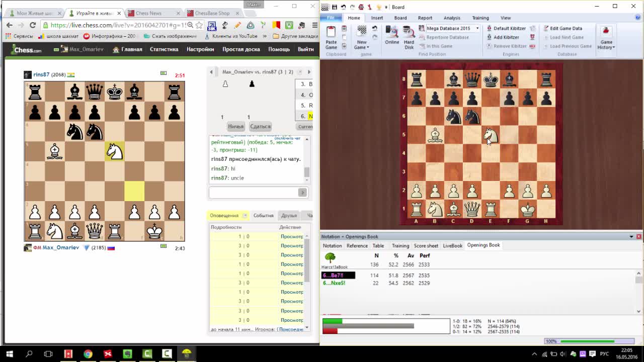Image resolution: width=644 pixels, height=362 pixels.
Task: Click send chat message arrow button
Action: 302,193
